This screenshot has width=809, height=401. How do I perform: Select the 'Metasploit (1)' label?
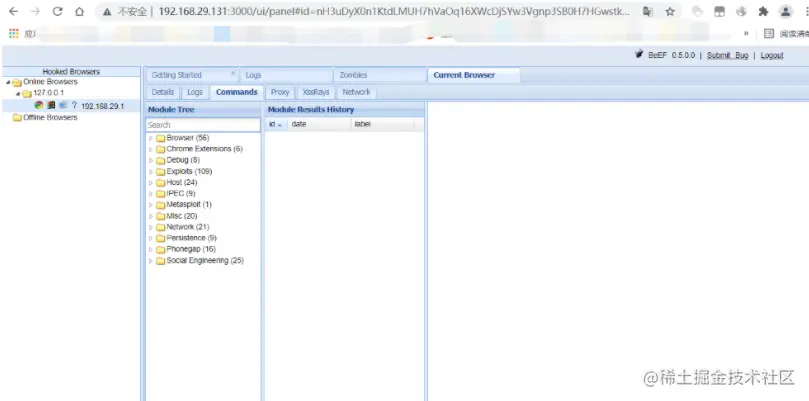pyautogui.click(x=189, y=204)
